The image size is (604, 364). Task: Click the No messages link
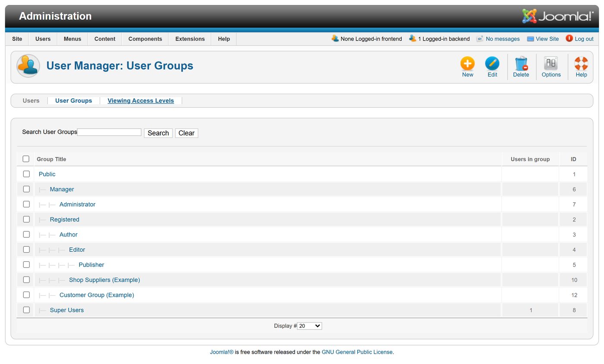click(503, 39)
